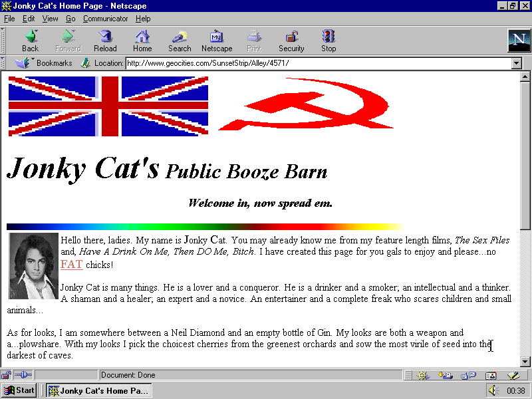Click the component bar grip handle
The height and width of the screenshot is (399, 532).
(408, 375)
